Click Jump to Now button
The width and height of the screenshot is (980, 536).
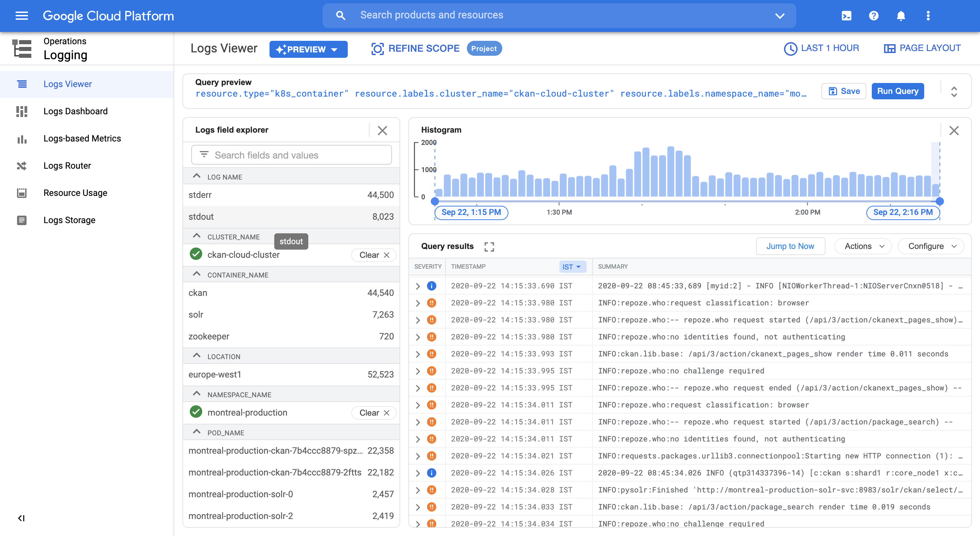(x=790, y=246)
